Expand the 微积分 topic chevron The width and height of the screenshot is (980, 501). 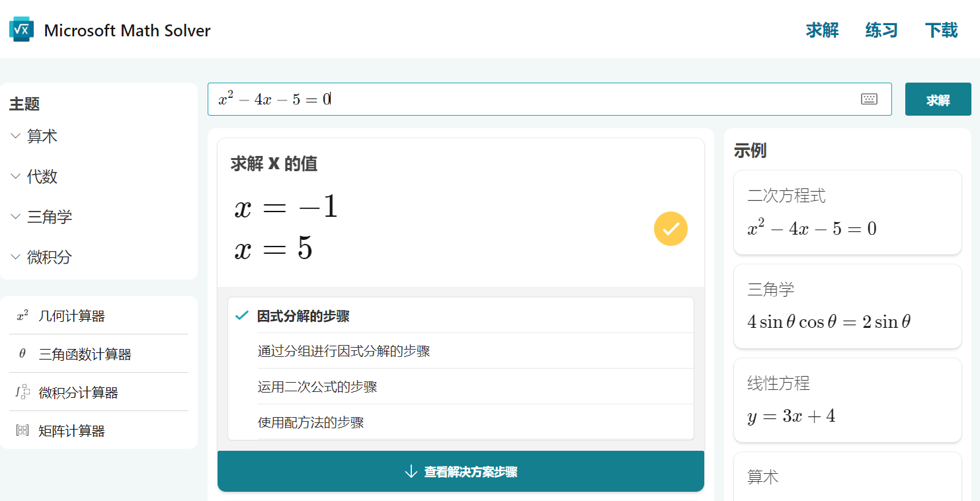pos(16,257)
